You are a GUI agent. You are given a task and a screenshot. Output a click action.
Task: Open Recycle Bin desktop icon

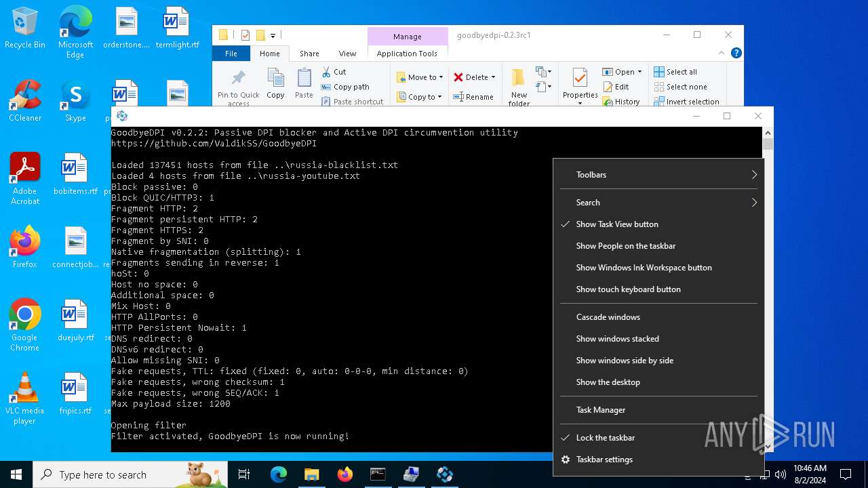click(25, 28)
